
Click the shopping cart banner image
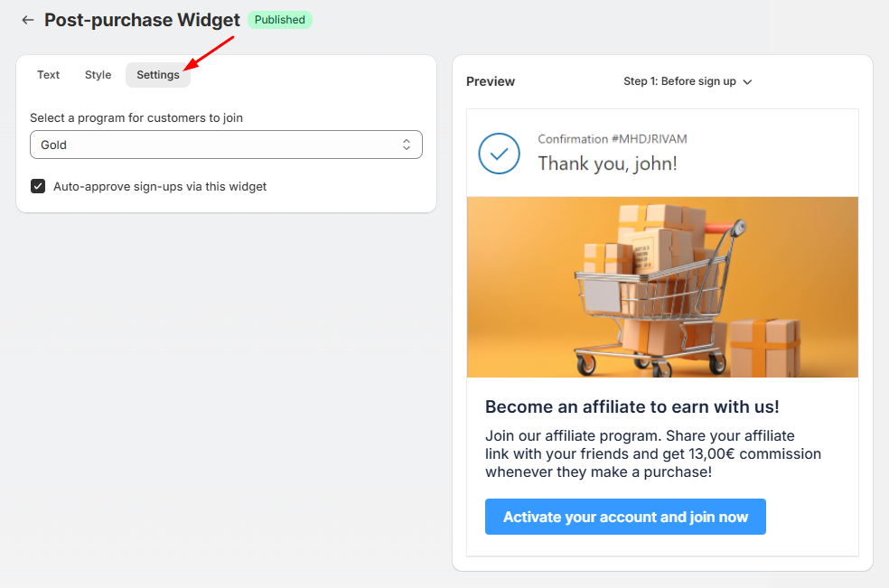point(662,286)
